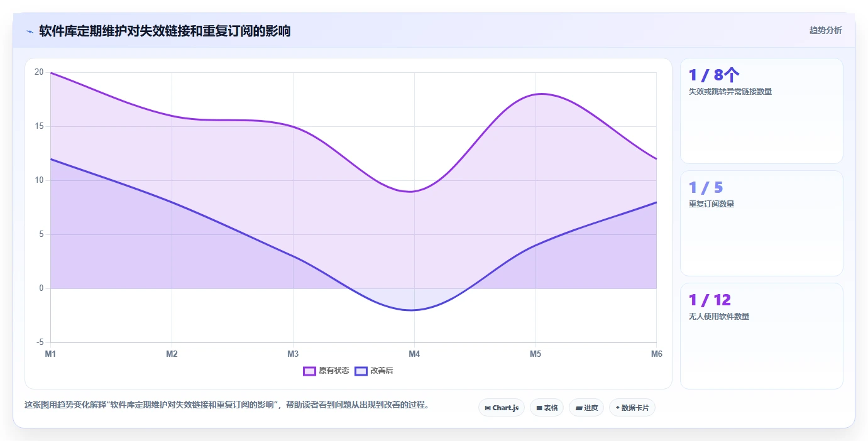The image size is (868, 441).
Task: Select the 表格 tag chip
Action: pos(547,408)
